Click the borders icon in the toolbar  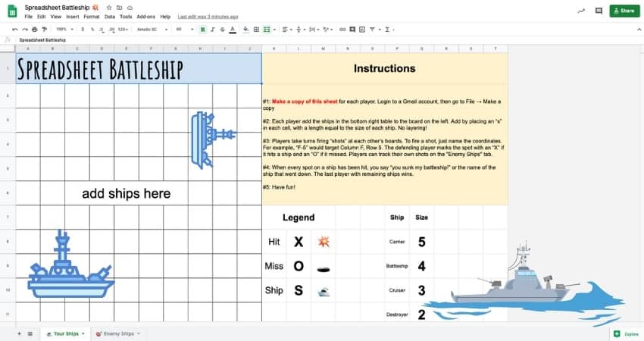click(x=256, y=29)
